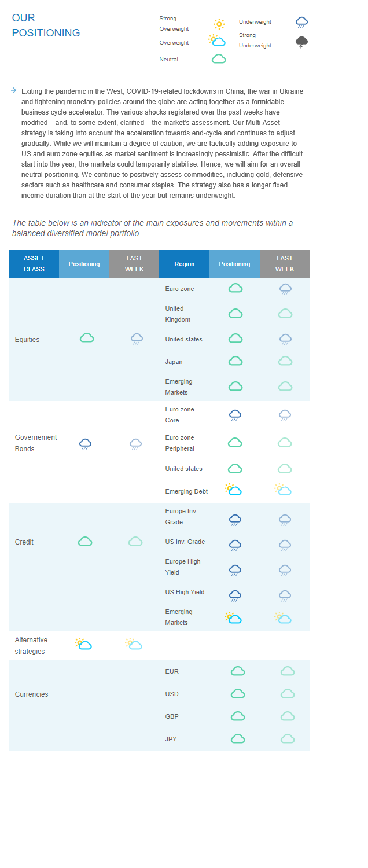Click the ASSET CLASS column header
Image resolution: width=368 pixels, height=868 pixels.
pos(34,264)
